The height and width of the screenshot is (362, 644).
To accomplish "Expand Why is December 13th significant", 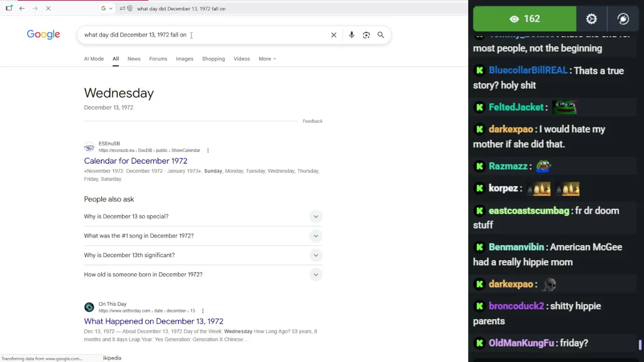I will point(203,255).
